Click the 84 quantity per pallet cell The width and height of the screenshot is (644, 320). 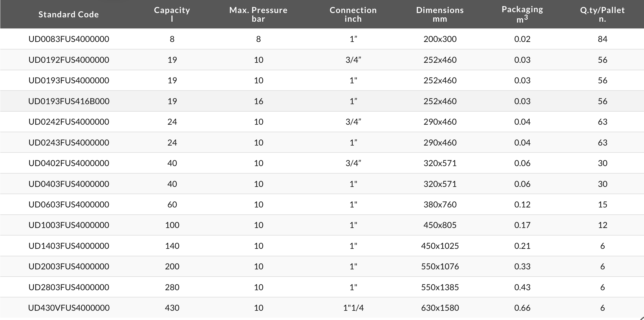602,39
